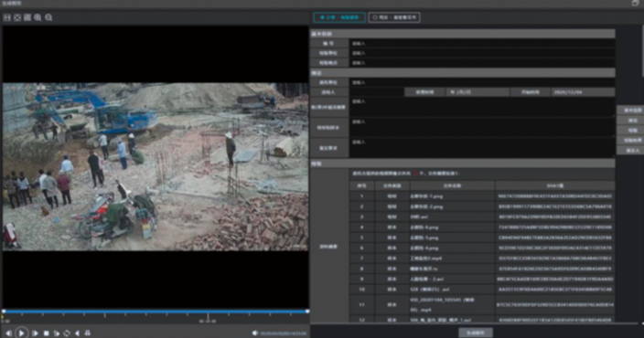Step forward to the next frame
The width and height of the screenshot is (644, 338).
tap(36, 333)
